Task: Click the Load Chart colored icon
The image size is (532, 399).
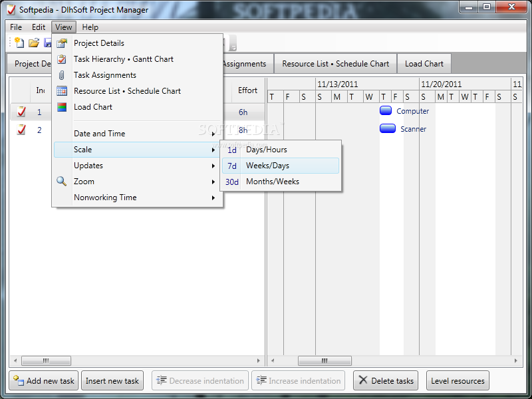Action: (62, 107)
